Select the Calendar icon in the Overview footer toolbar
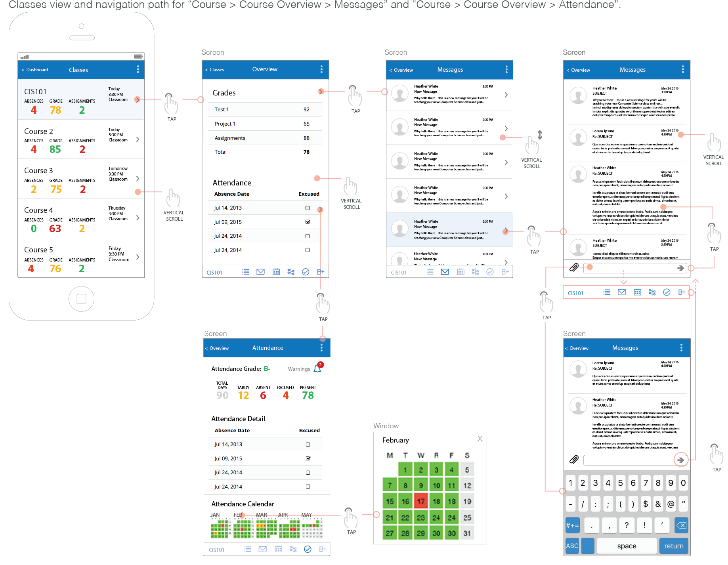 276,272
